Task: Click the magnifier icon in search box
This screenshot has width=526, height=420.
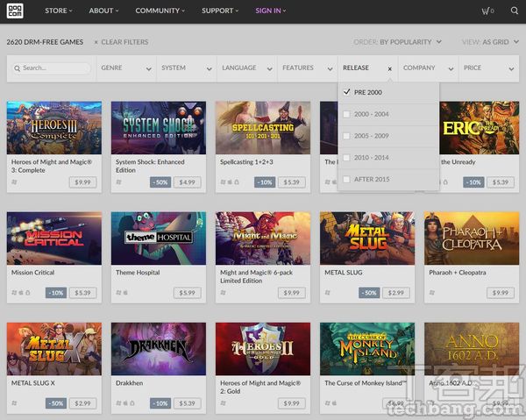Action: 18,68
